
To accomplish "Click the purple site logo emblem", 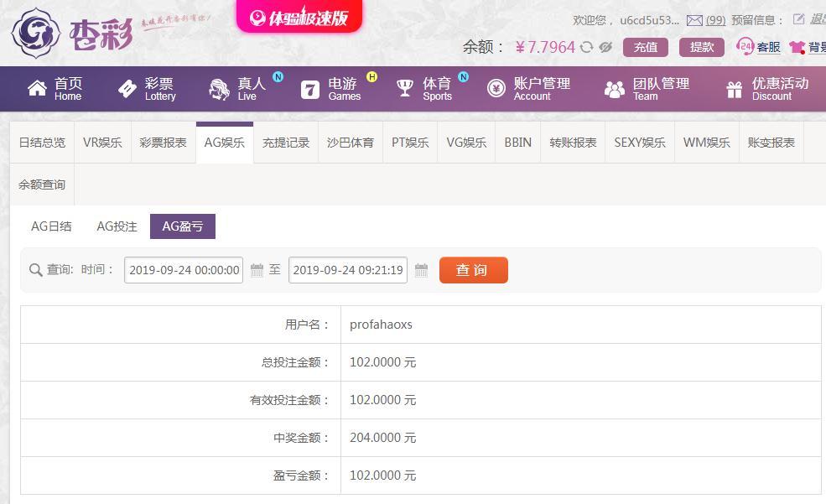I will click(36, 33).
